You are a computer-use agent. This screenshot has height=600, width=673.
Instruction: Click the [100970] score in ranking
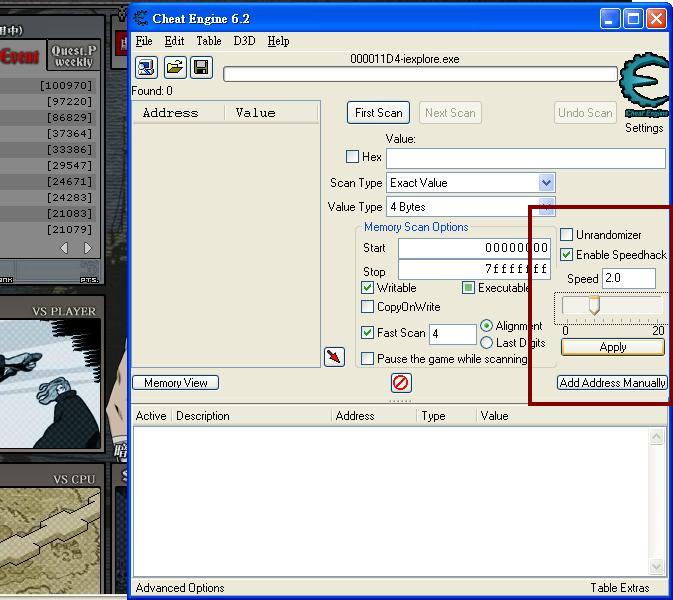tap(66, 85)
